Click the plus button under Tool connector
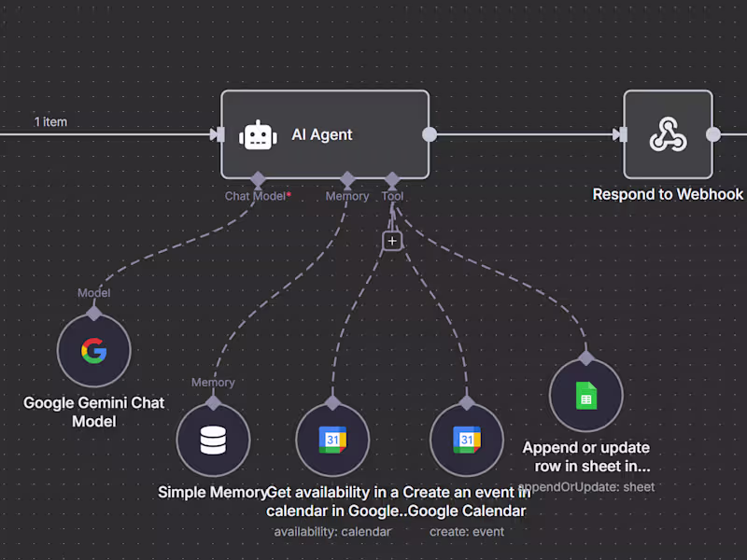 392,241
